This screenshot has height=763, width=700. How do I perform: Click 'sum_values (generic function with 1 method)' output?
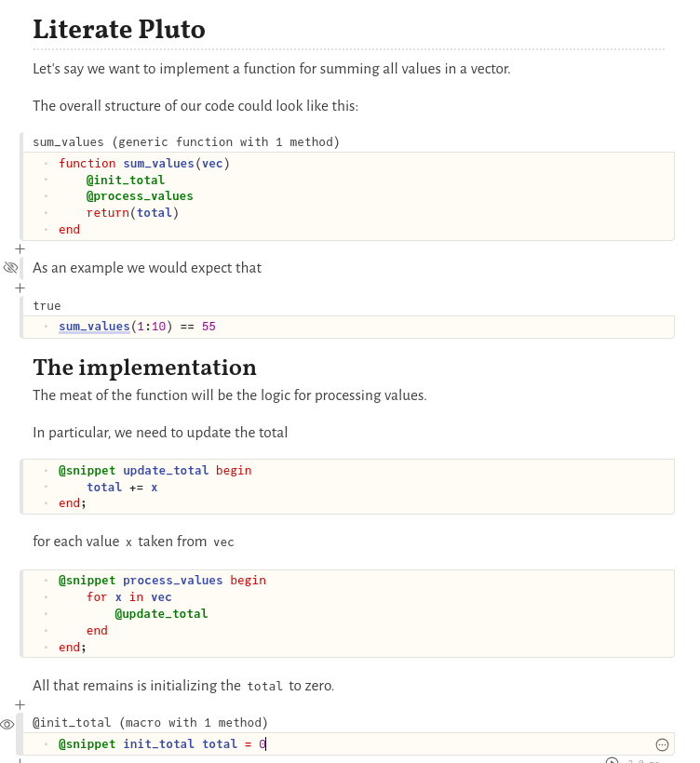186,142
